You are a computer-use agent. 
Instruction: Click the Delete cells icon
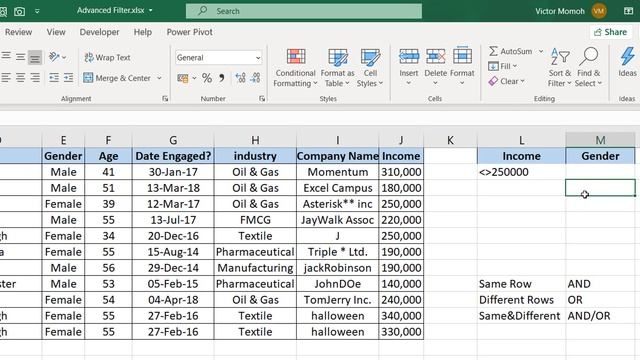point(436,57)
